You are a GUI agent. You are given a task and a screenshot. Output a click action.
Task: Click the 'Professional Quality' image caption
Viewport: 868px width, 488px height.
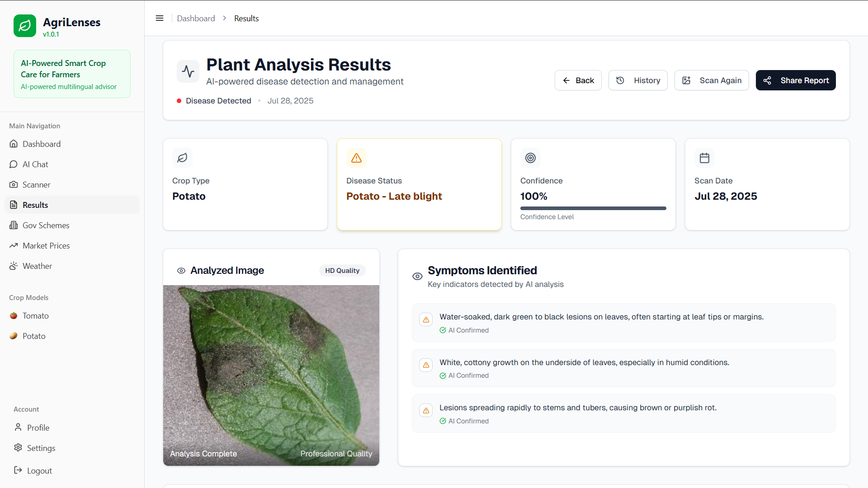point(336,454)
